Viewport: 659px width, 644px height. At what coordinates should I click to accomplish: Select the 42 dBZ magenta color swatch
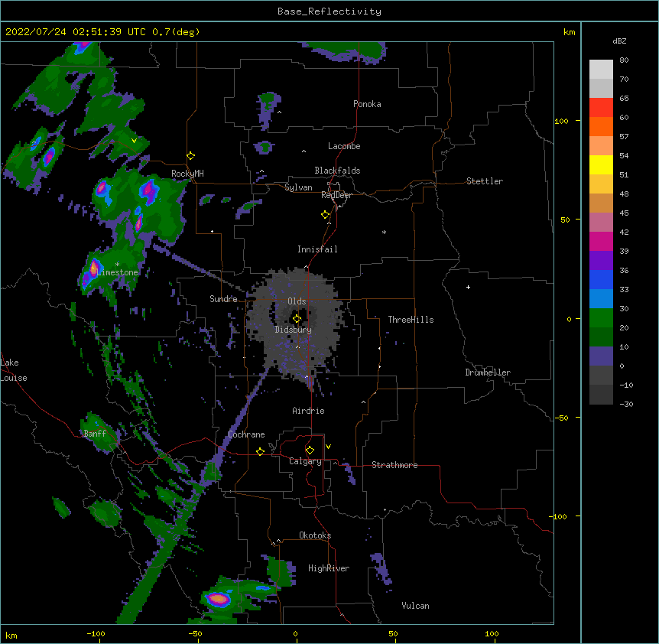pos(601,241)
